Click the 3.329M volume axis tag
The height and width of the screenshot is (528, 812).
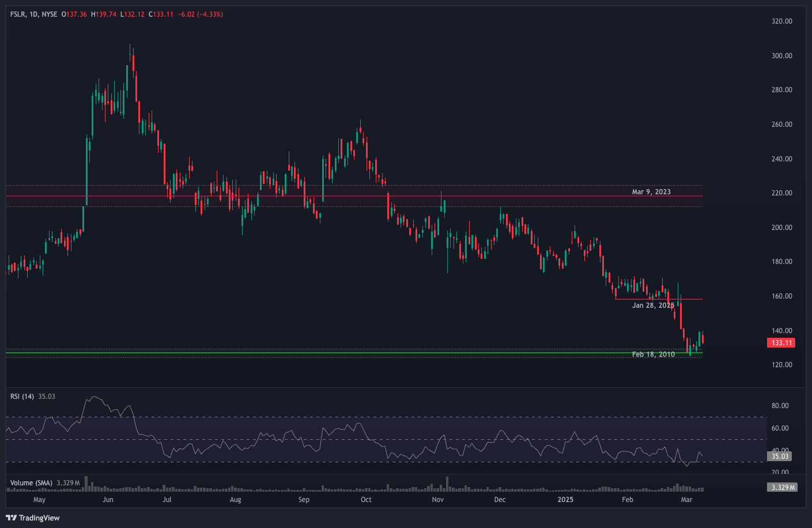pyautogui.click(x=783, y=488)
